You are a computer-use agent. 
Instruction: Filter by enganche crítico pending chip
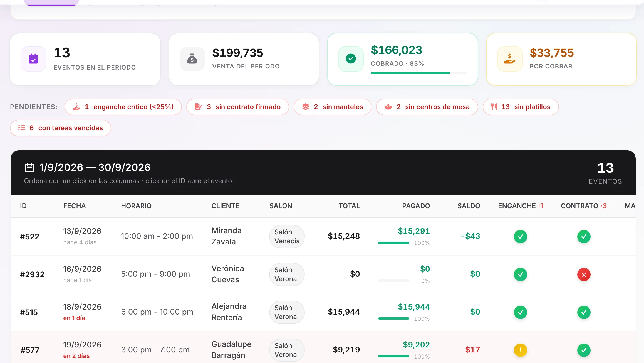[123, 107]
